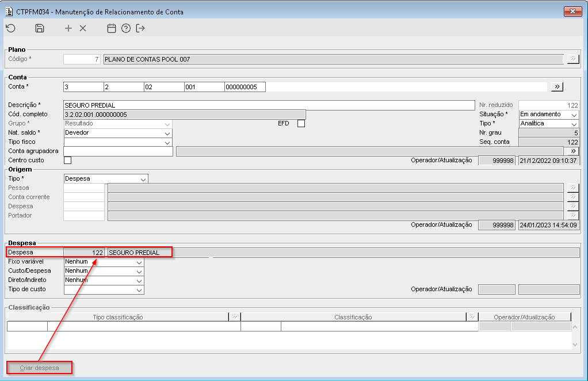Screen dimensions: 588x381
Task: Open the Fixo variável dropdown
Action: [x=104, y=262]
